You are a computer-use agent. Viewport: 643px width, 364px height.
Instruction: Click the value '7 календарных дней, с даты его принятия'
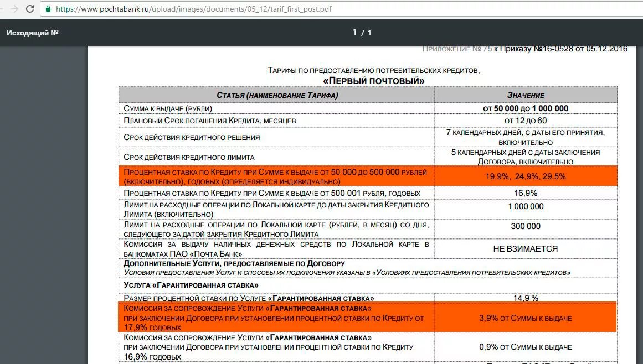526,133
